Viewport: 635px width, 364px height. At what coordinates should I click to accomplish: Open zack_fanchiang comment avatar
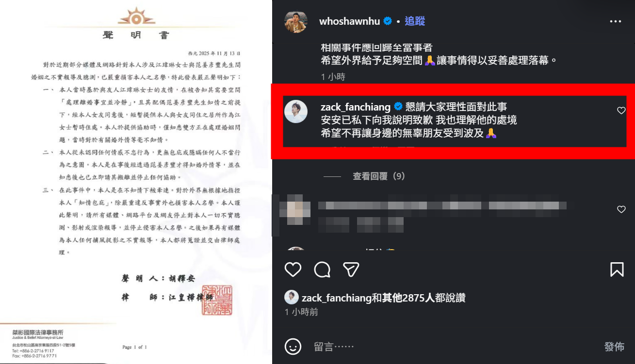(296, 112)
